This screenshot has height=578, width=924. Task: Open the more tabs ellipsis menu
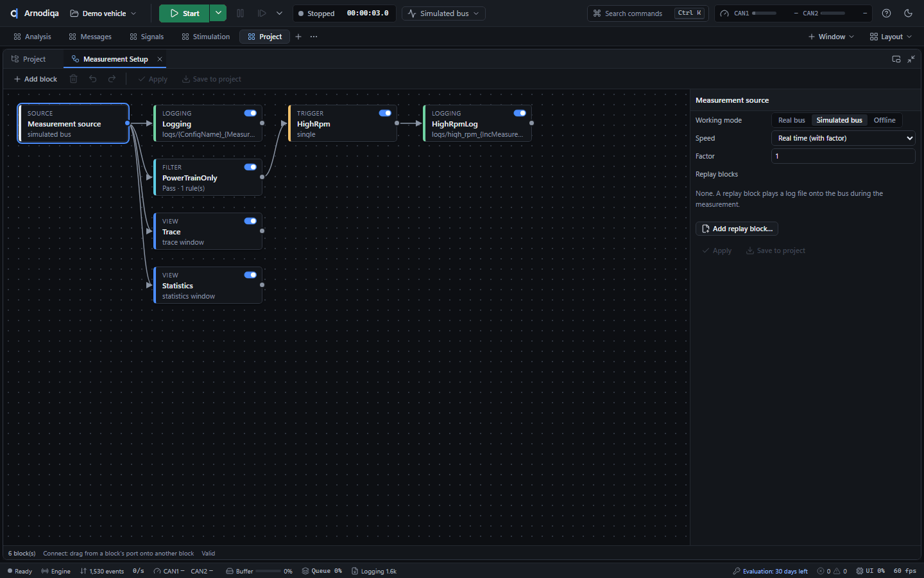pyautogui.click(x=314, y=37)
